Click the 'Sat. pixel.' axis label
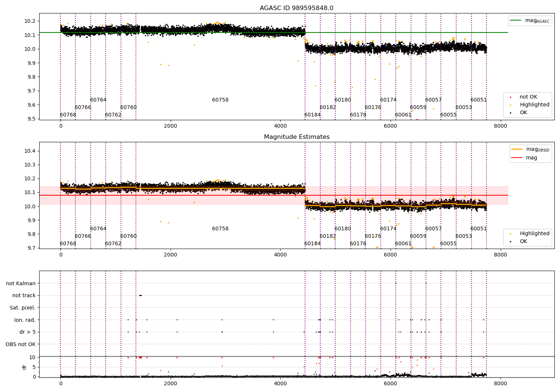 pos(22,308)
